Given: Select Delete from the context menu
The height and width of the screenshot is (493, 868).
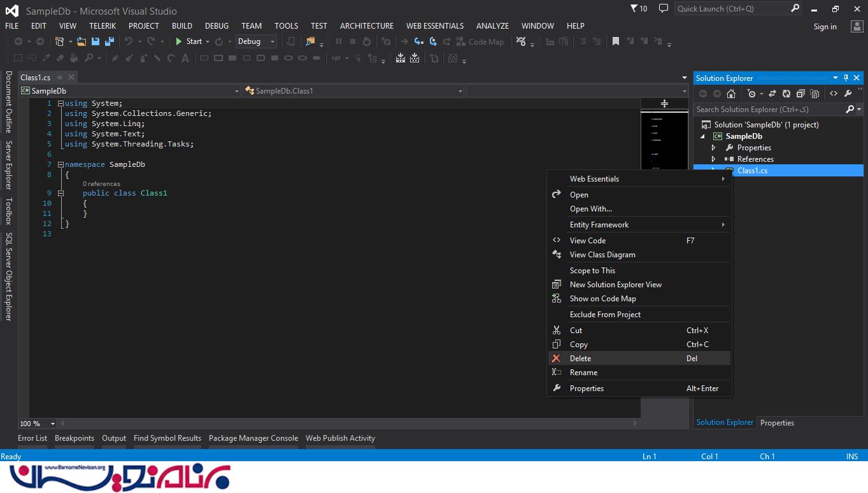Looking at the screenshot, I should tap(580, 359).
